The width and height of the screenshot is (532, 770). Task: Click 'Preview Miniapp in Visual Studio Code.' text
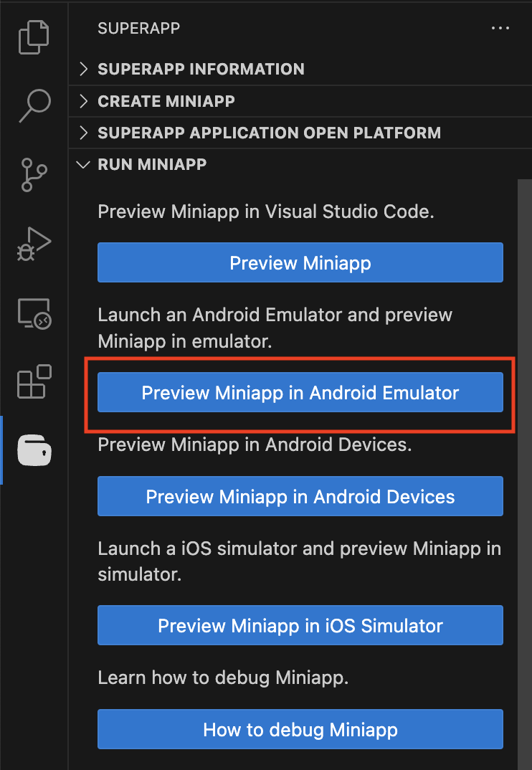(266, 211)
